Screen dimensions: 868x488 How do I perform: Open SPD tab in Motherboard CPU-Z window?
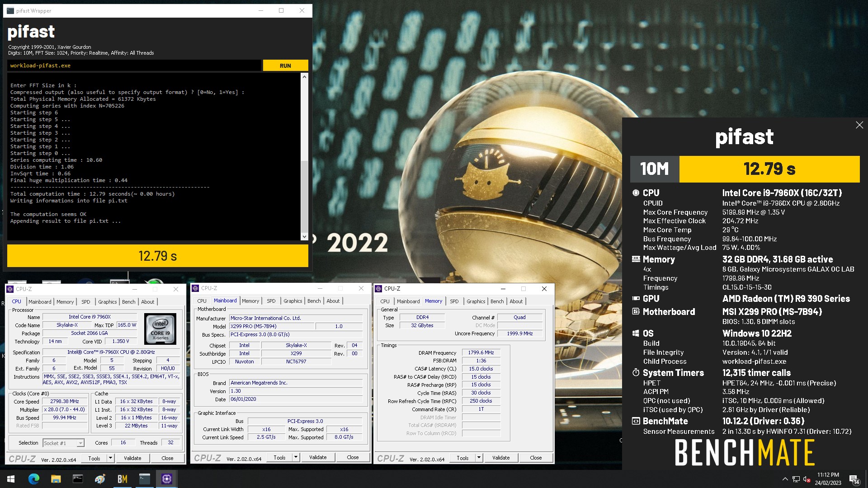(x=271, y=301)
